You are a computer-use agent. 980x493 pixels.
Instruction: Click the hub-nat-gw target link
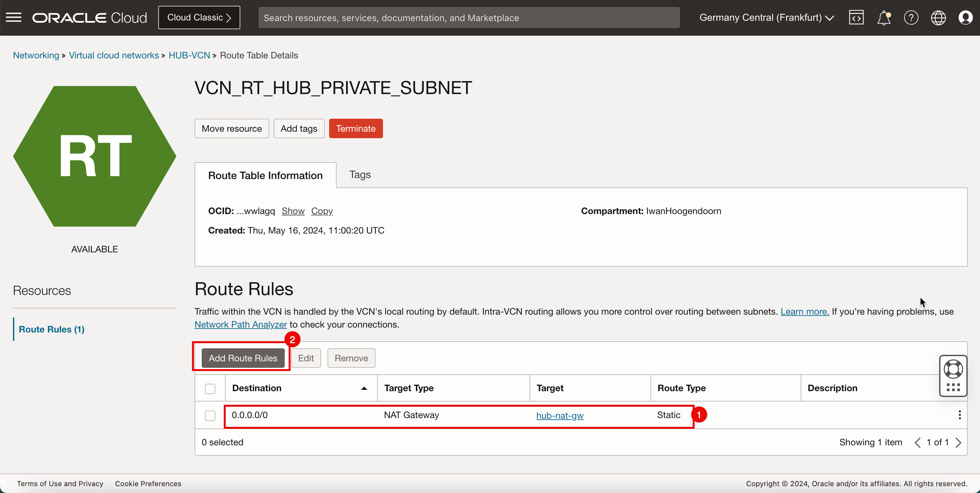coord(560,415)
